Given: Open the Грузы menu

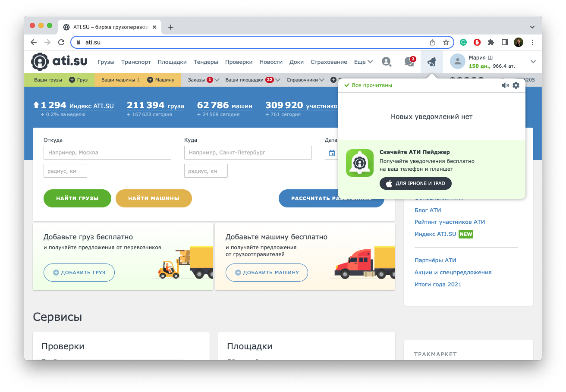Looking at the screenshot, I should [106, 62].
